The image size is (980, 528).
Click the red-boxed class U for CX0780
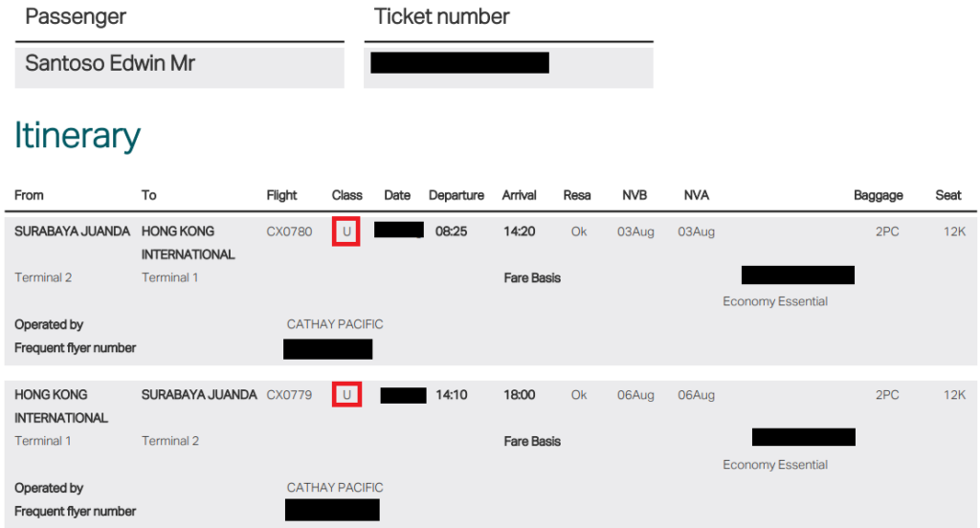click(x=346, y=231)
